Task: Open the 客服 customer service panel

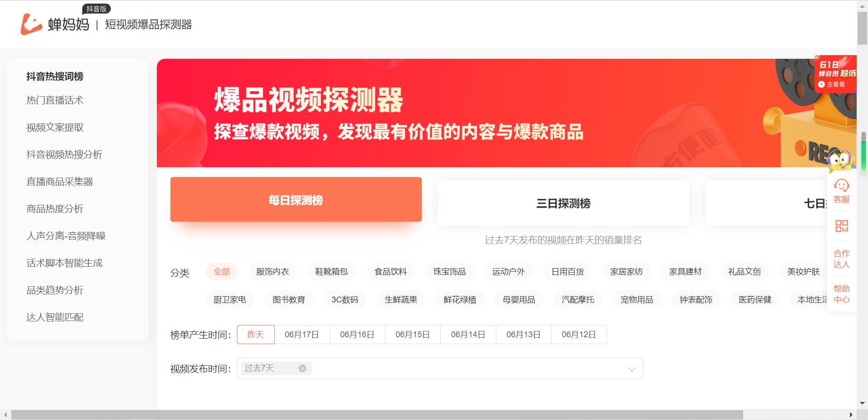Action: (x=841, y=191)
